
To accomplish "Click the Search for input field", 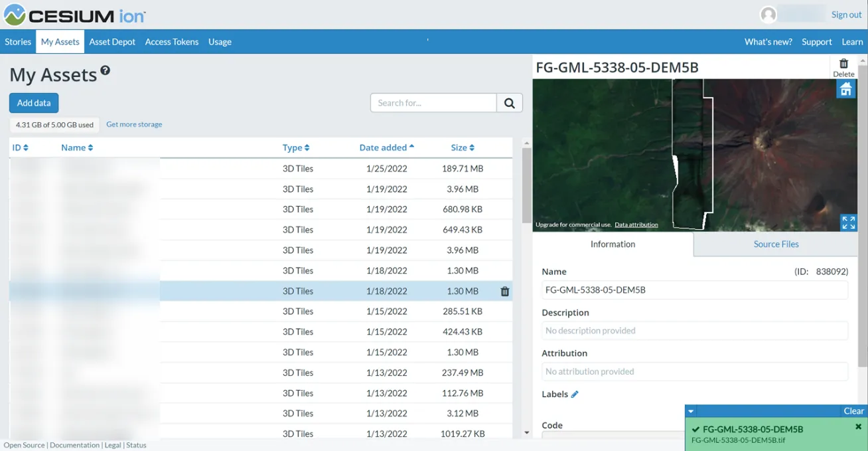I will 433,103.
